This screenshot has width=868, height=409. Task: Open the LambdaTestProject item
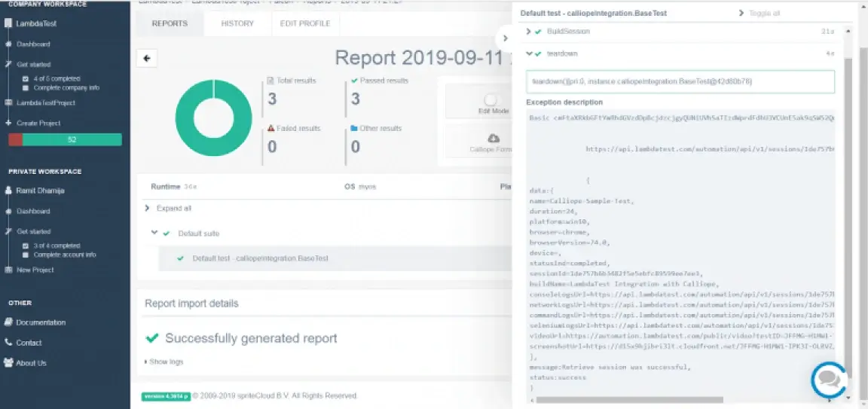pos(40,103)
